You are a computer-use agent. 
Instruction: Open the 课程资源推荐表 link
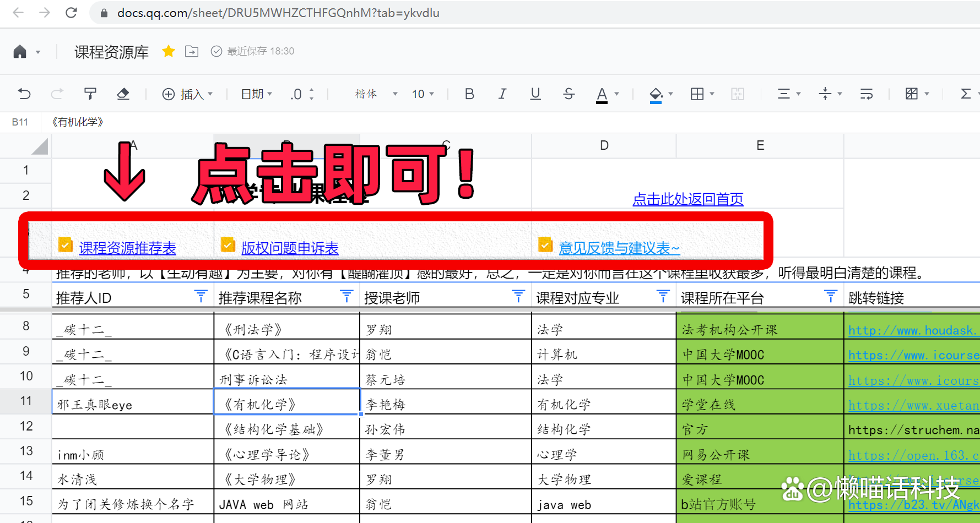coord(127,248)
